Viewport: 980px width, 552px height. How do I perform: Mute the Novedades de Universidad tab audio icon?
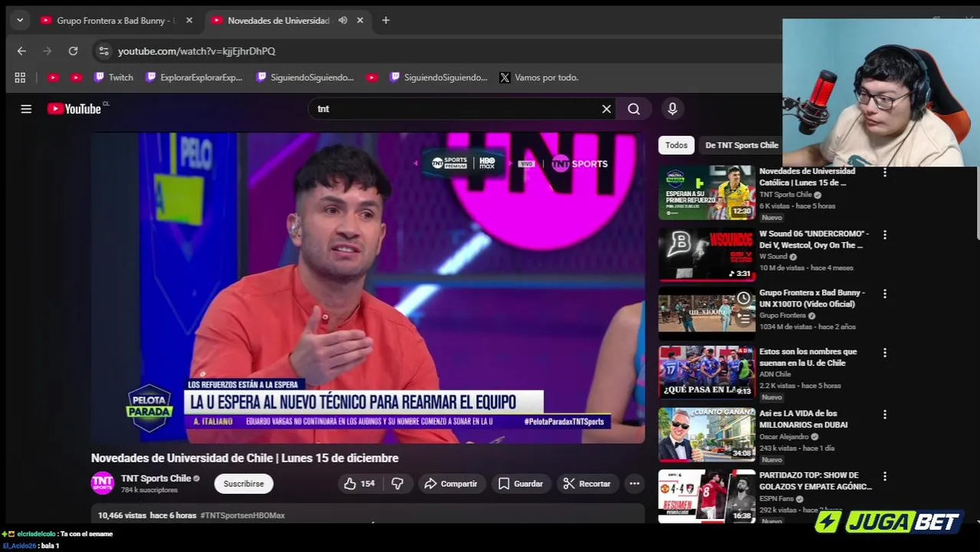point(343,21)
